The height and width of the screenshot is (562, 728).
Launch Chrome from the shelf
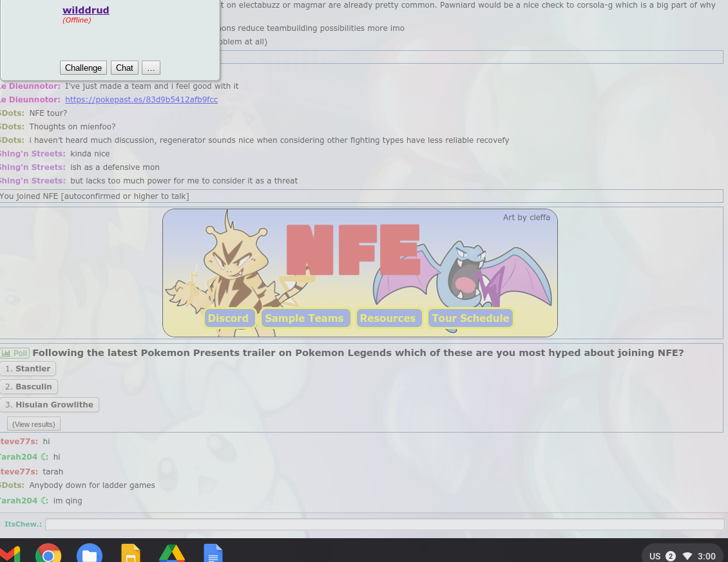pos(48,553)
